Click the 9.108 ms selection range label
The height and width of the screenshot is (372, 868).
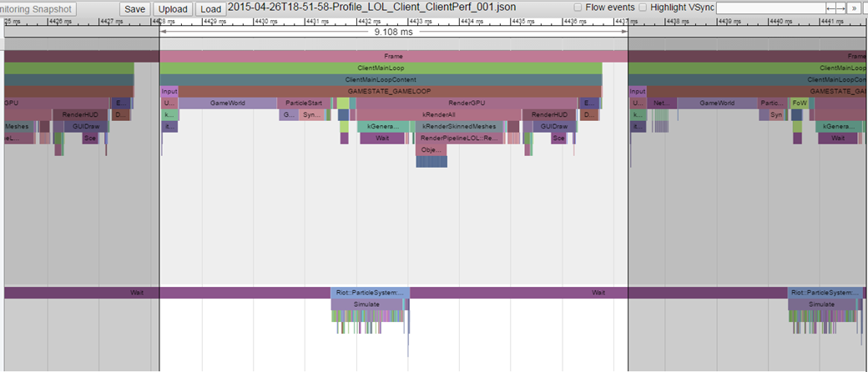coord(393,32)
